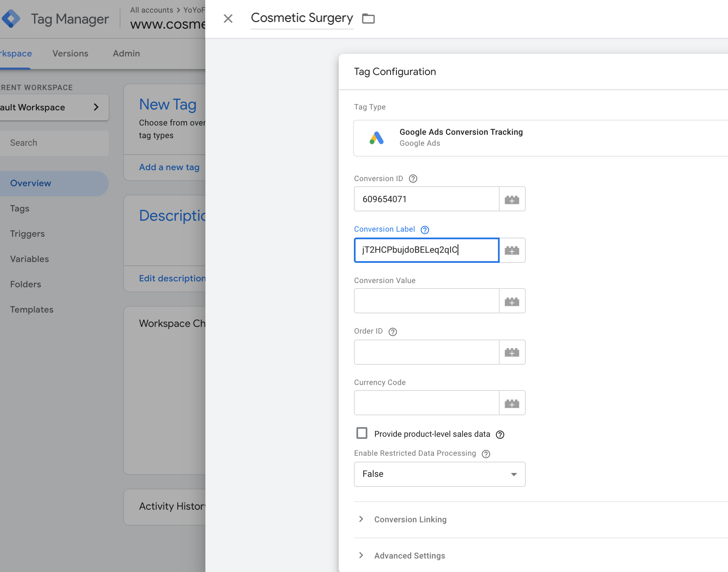Insert variable for Conversion ID field
Image resolution: width=728 pixels, height=572 pixels.
512,199
